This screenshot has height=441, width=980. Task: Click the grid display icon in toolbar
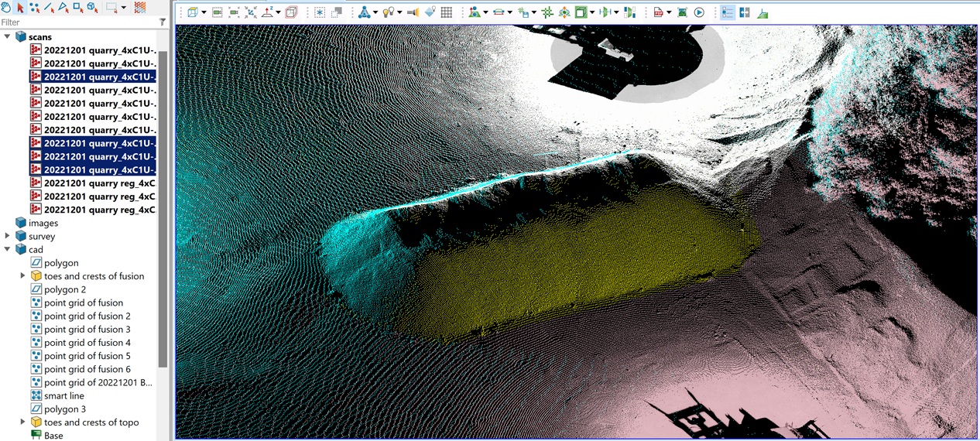(447, 12)
